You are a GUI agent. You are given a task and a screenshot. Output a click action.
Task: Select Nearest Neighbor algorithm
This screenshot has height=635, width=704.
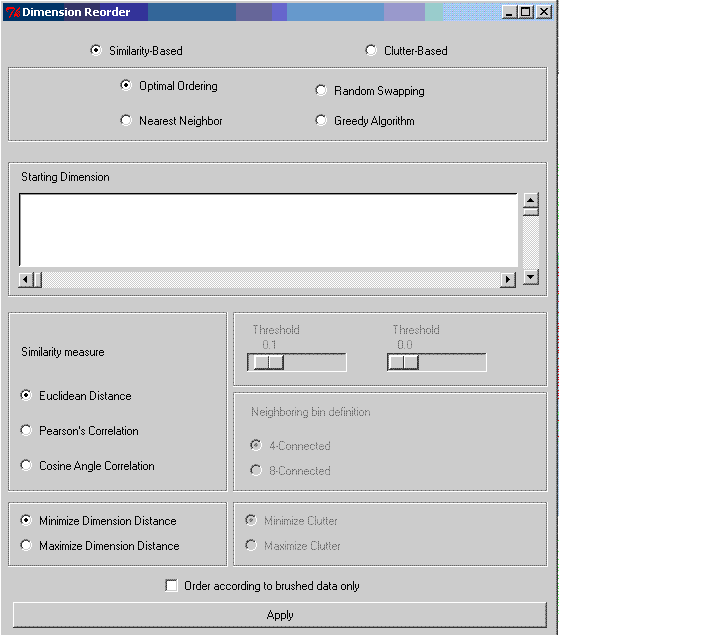(126, 121)
